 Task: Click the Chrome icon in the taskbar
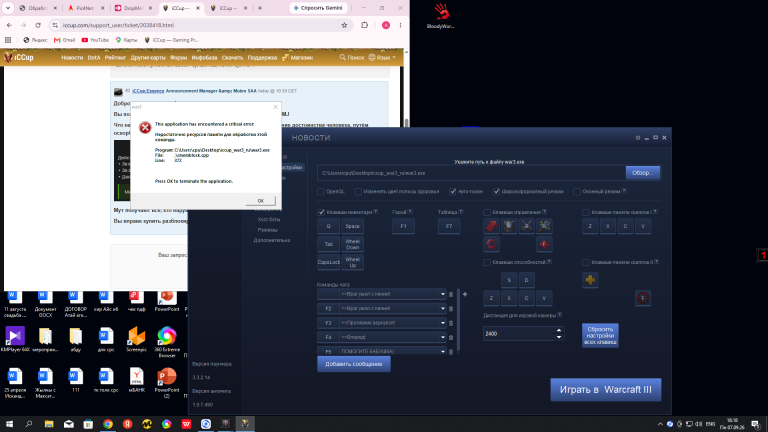click(x=108, y=424)
